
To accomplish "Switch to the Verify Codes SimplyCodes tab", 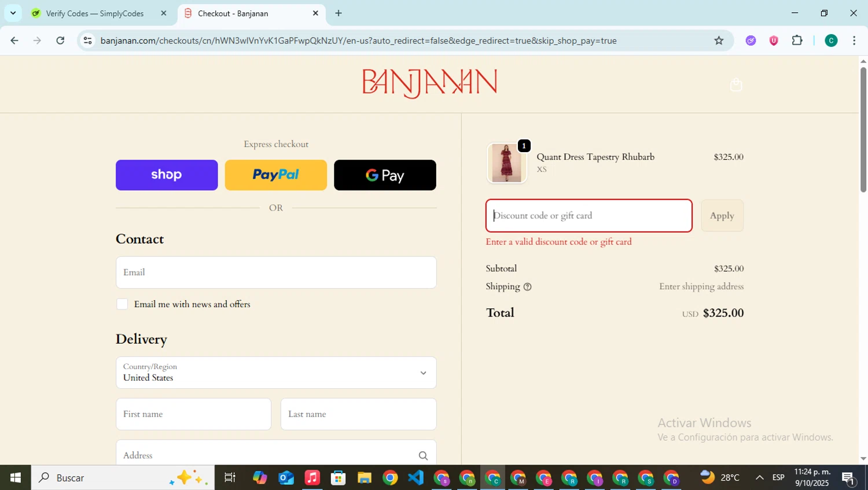I will (94, 13).
